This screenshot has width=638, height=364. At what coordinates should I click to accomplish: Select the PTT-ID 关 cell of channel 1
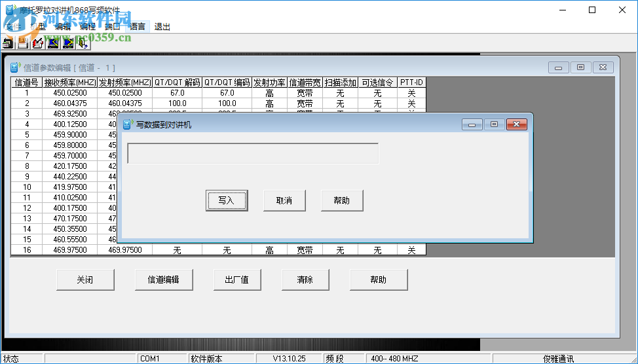coord(411,93)
